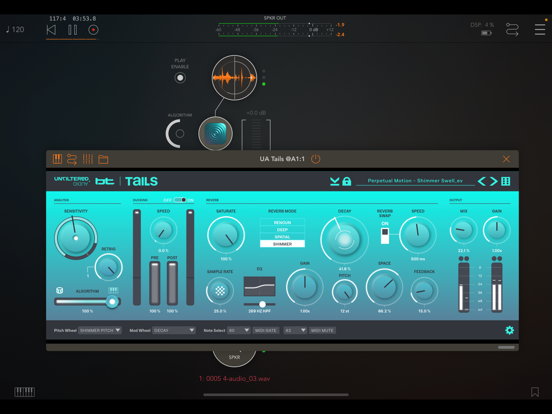Click the POST ducking fader
Viewport: 552px width, 414px height.
(172, 283)
